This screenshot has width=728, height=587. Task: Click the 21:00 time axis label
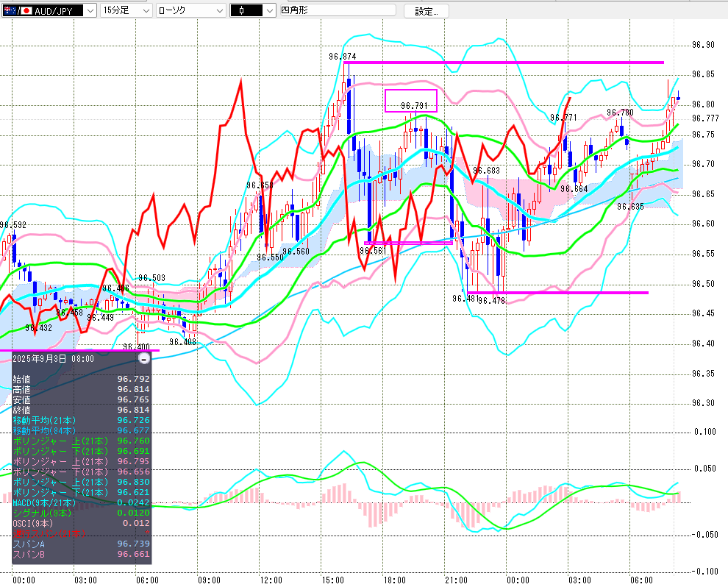click(x=456, y=580)
